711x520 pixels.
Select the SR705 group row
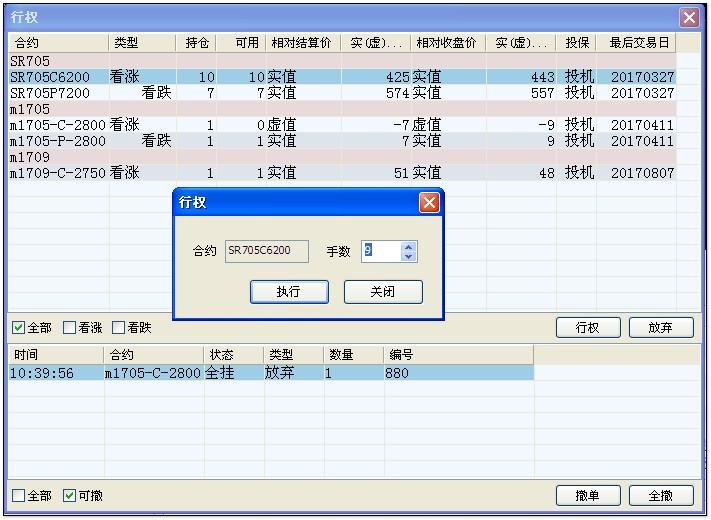342,61
